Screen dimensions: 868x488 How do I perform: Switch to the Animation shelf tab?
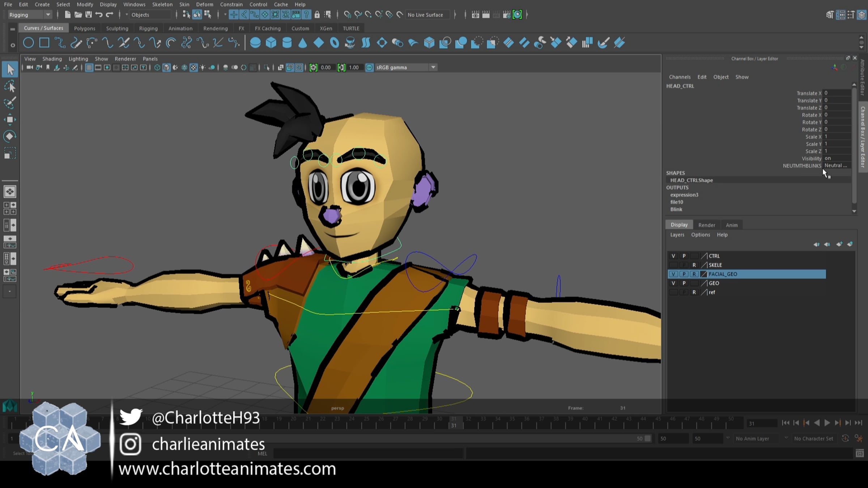(180, 28)
